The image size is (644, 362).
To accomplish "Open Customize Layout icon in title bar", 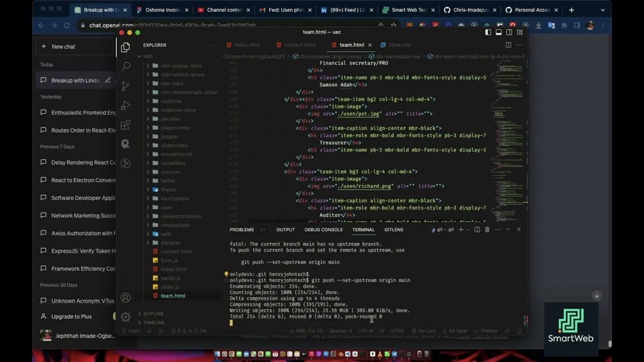I will (x=520, y=32).
